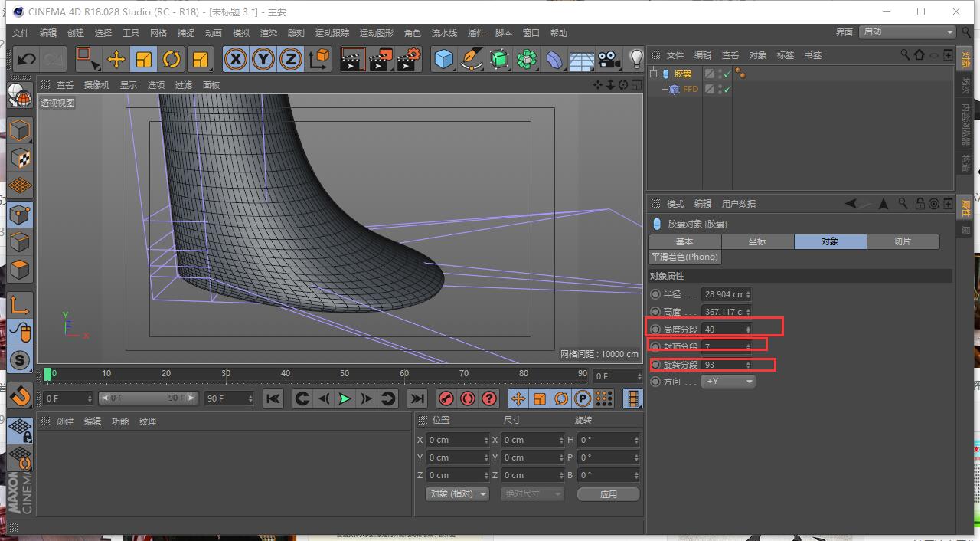Open the 模拟 menu
The width and height of the screenshot is (980, 541).
click(241, 33)
